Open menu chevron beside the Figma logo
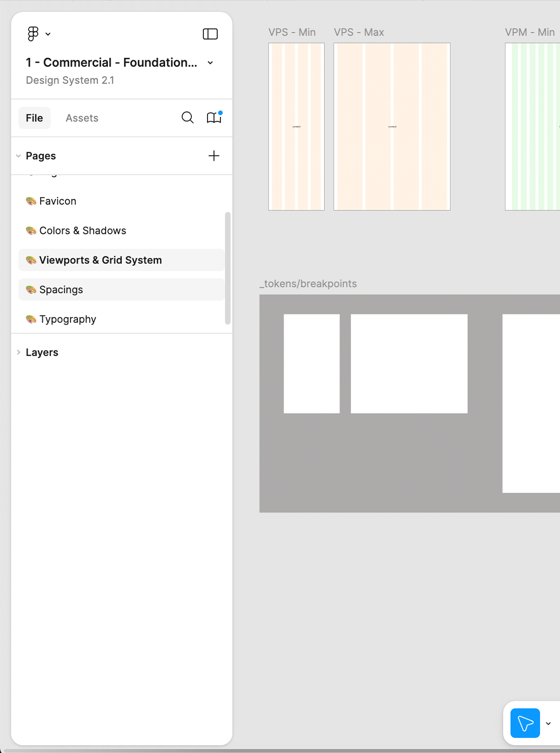This screenshot has width=560, height=753. [48, 34]
